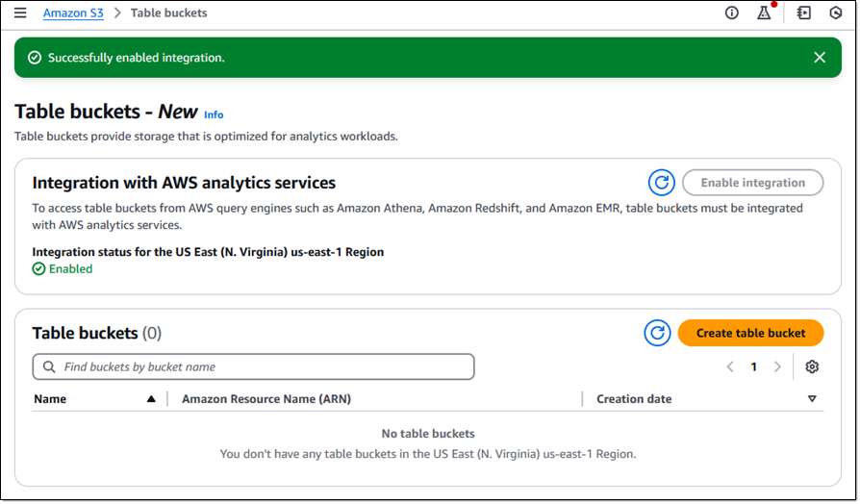Navigate to Amazon S3 breadcrumb link
The width and height of the screenshot is (860, 504).
(x=73, y=13)
